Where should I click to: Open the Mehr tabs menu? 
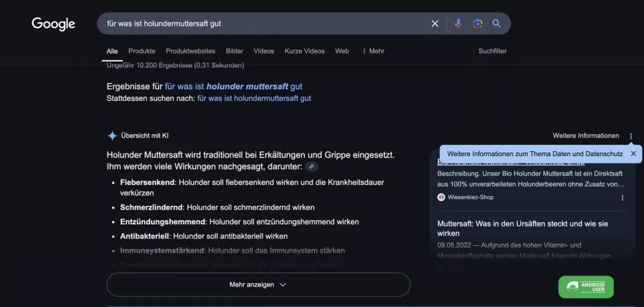pyautogui.click(x=373, y=51)
